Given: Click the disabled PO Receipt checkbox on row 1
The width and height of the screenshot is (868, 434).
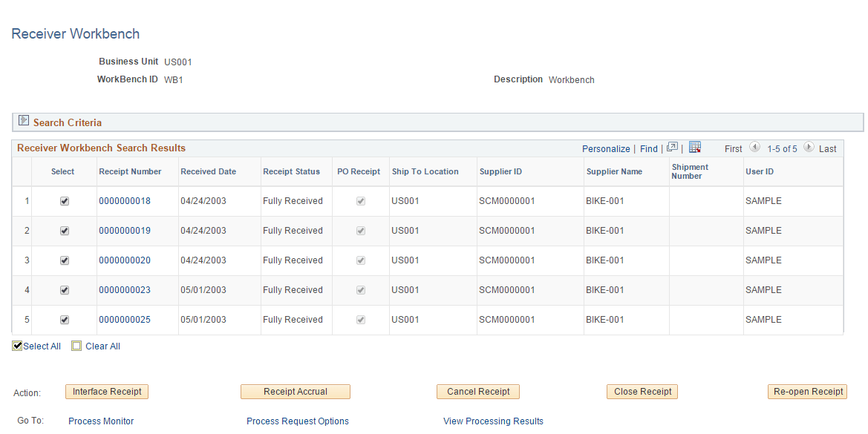Looking at the screenshot, I should tap(361, 201).
